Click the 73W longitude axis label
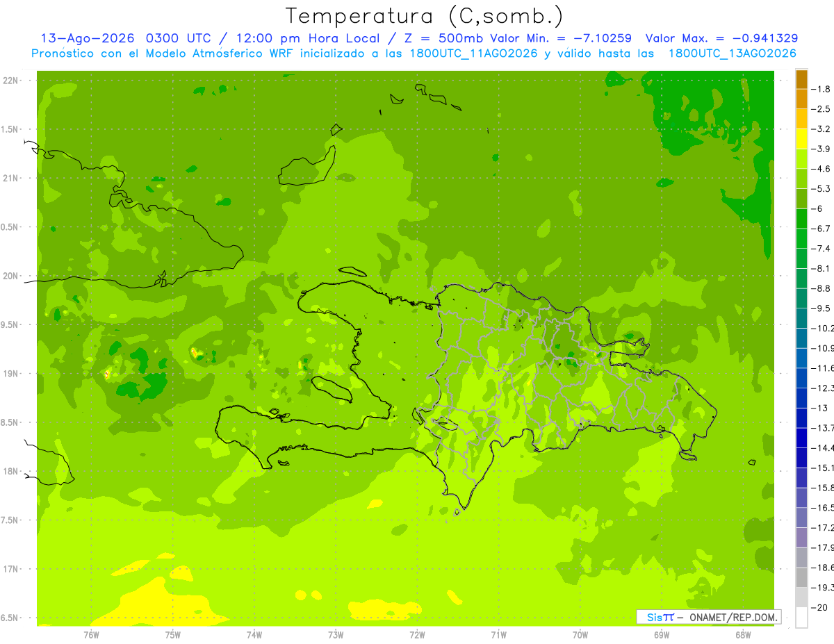The image size is (834, 644). coord(336,635)
